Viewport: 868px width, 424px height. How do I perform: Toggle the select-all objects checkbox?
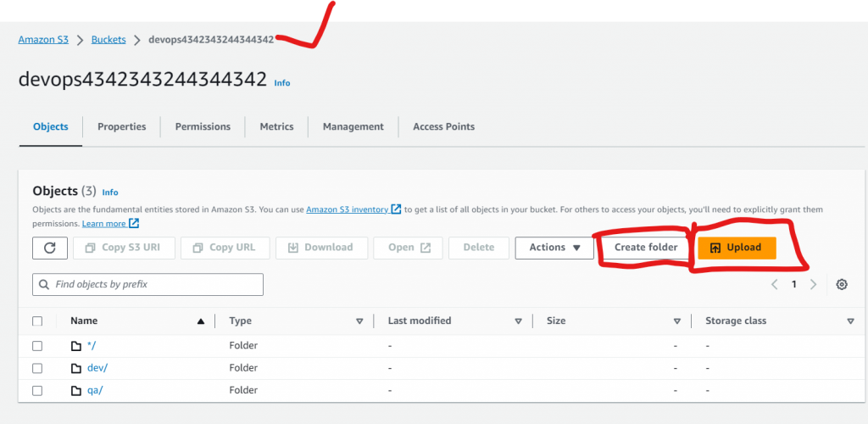(37, 321)
